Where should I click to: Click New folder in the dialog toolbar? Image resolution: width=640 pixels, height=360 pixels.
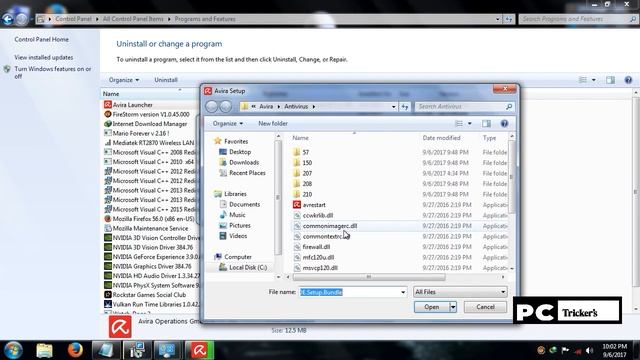click(x=273, y=123)
